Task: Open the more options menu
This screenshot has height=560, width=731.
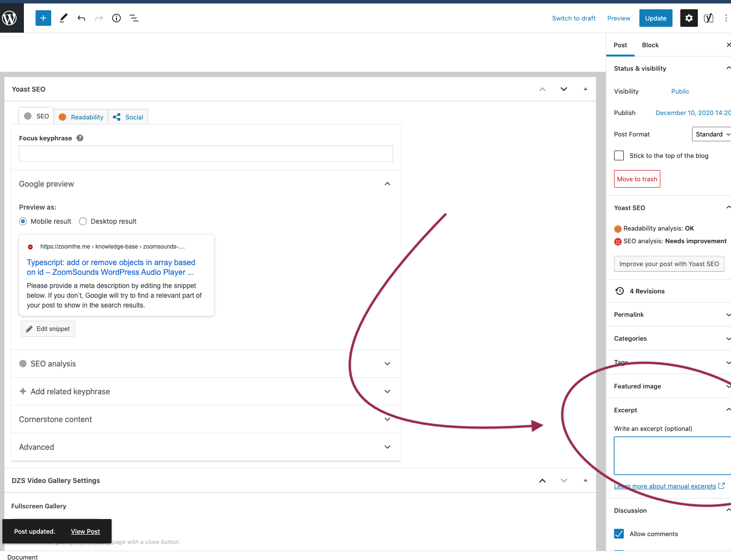Action: 726,18
